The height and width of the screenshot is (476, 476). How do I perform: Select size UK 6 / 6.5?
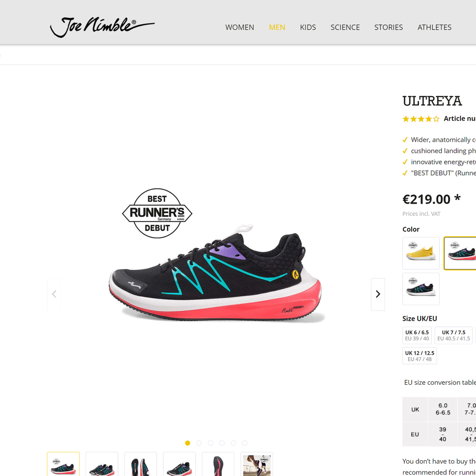click(417, 336)
